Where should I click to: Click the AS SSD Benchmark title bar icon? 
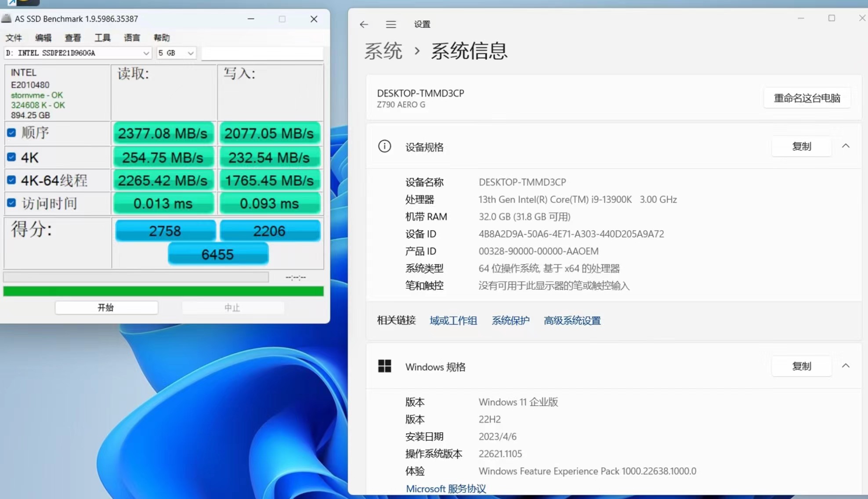coord(6,18)
